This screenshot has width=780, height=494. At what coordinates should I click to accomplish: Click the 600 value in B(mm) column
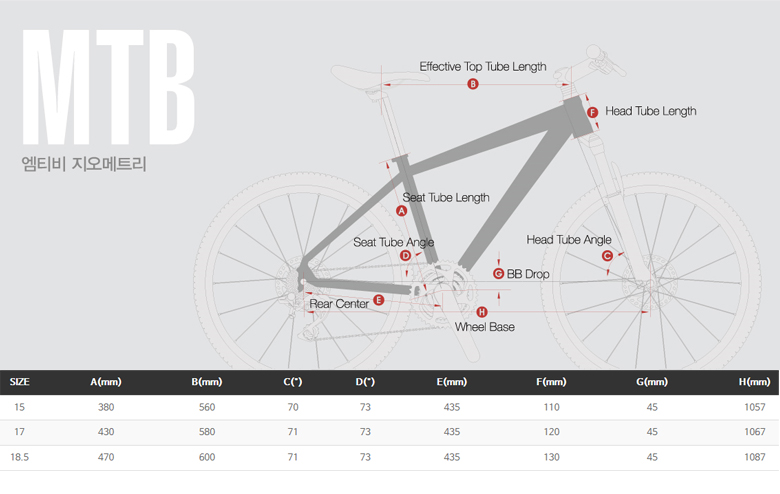point(207,457)
